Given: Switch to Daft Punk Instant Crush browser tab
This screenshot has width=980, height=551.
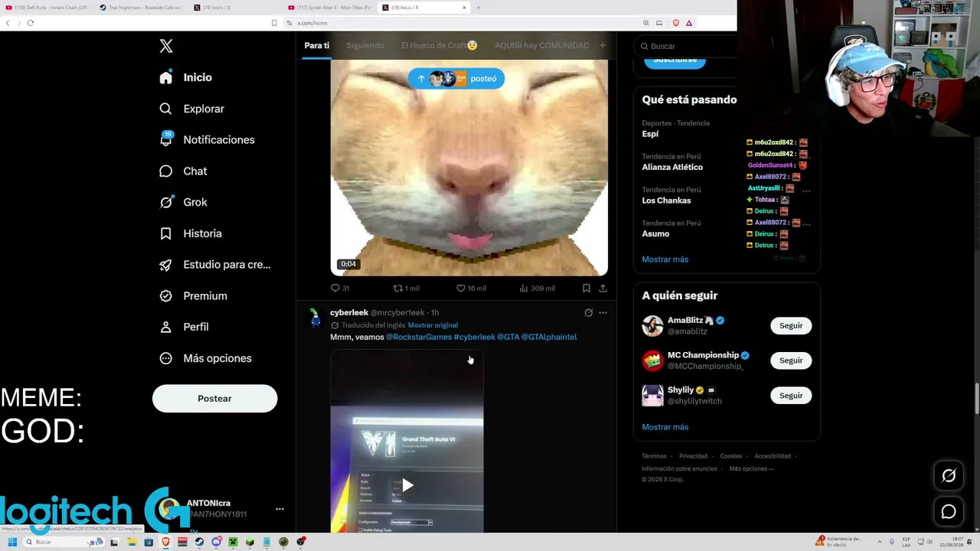Looking at the screenshot, I should point(47,8).
